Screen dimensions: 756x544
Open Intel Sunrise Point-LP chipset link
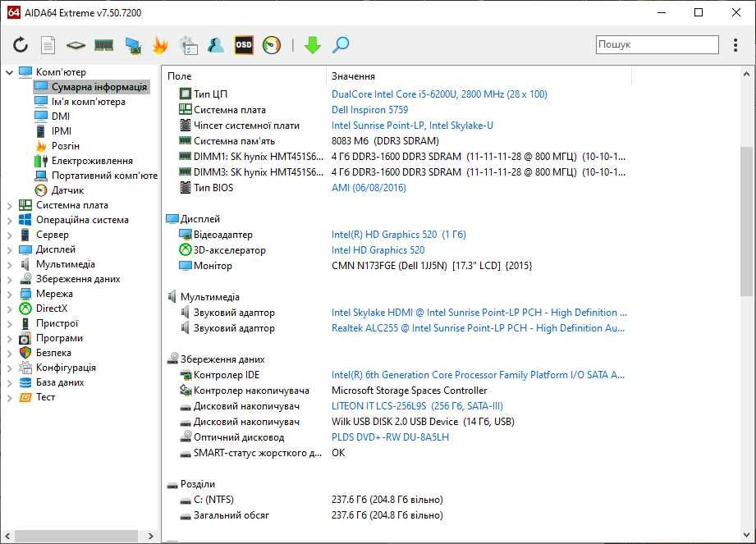pyautogui.click(x=412, y=126)
